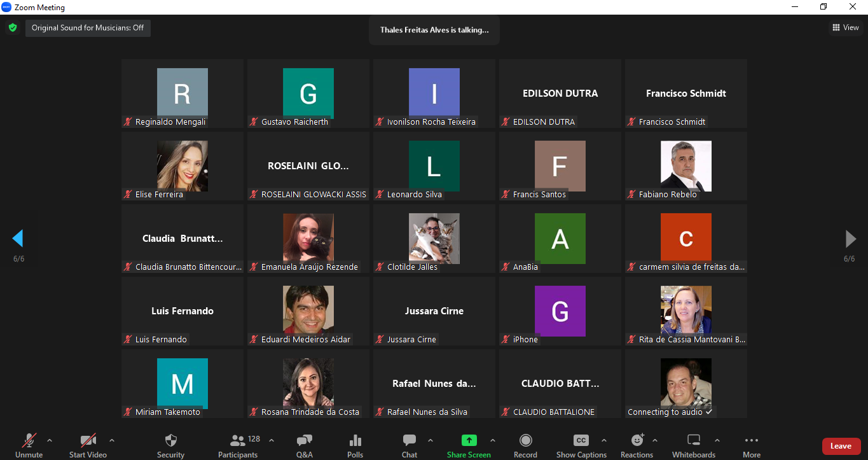Click the Zoom app logo in title bar
868x460 pixels.
(6, 7)
